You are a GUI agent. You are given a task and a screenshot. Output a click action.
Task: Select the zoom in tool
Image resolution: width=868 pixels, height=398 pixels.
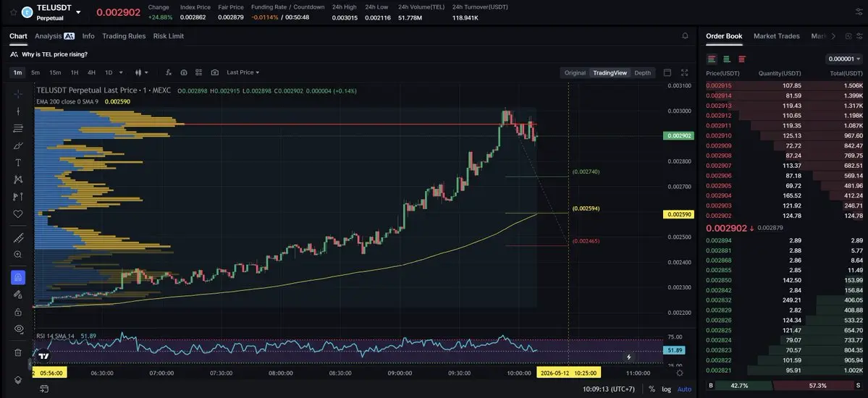coord(17,255)
